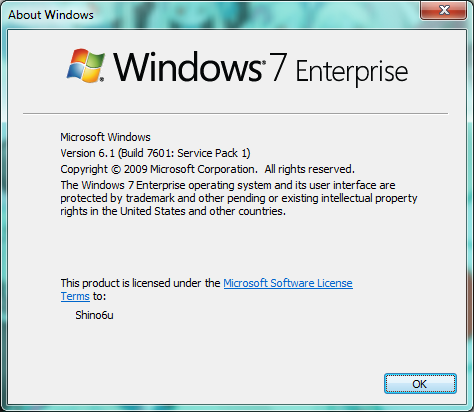Image resolution: width=474 pixels, height=412 pixels.
Task: Click the 'About Windows' title bar text
Action: [x=51, y=15]
